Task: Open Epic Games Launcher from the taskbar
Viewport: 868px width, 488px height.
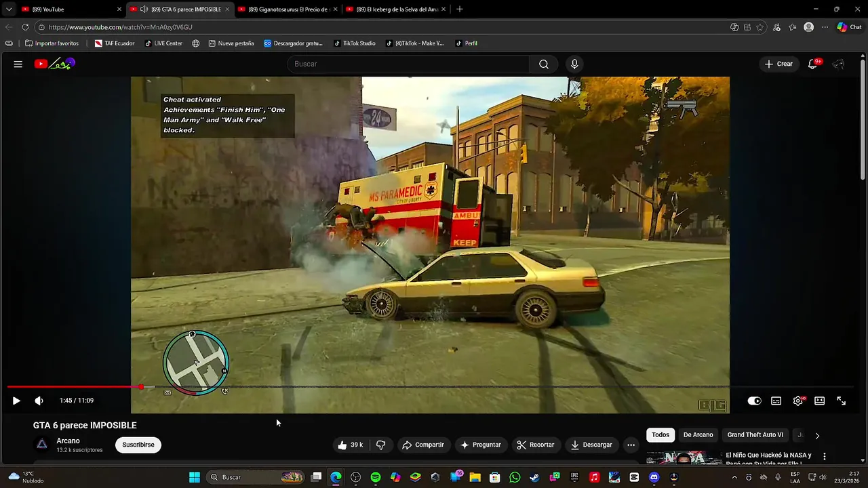Action: pyautogui.click(x=574, y=477)
